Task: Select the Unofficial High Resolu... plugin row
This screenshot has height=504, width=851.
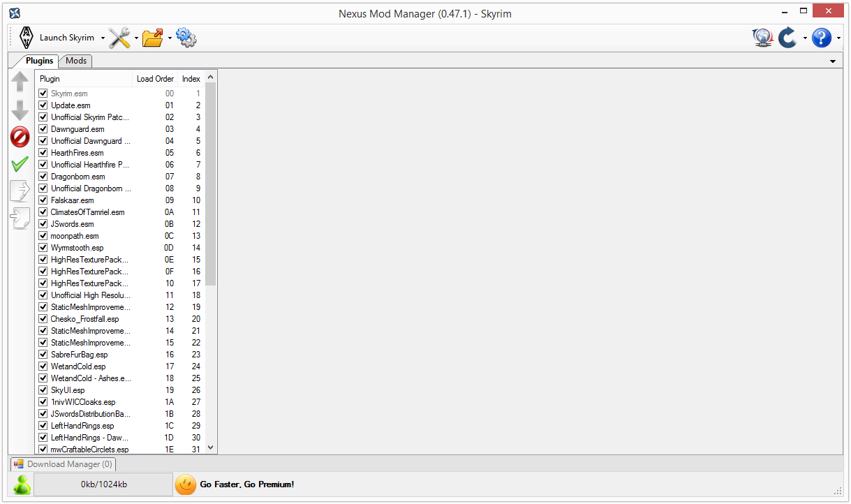Action: click(x=120, y=295)
